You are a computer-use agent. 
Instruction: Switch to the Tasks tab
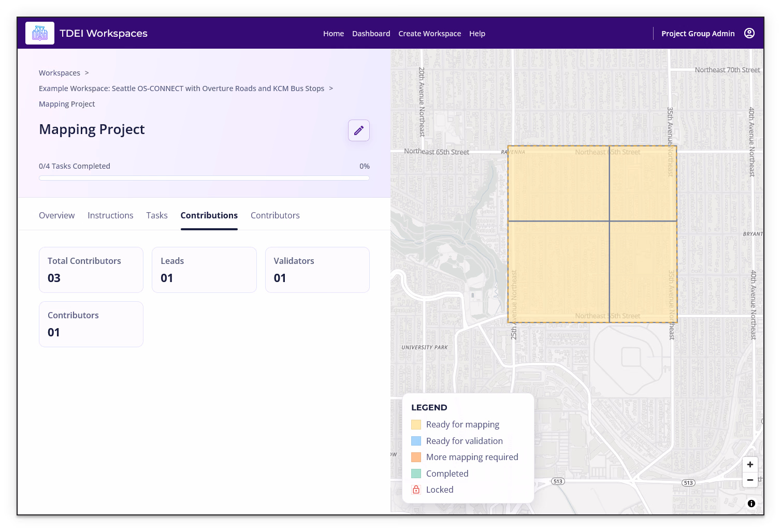pyautogui.click(x=157, y=215)
